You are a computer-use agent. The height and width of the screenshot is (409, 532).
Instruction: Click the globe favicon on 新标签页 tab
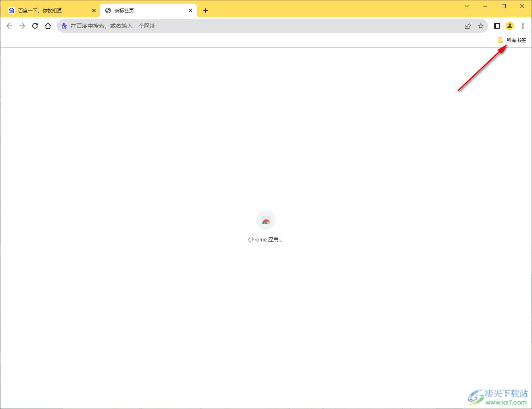[x=108, y=10]
